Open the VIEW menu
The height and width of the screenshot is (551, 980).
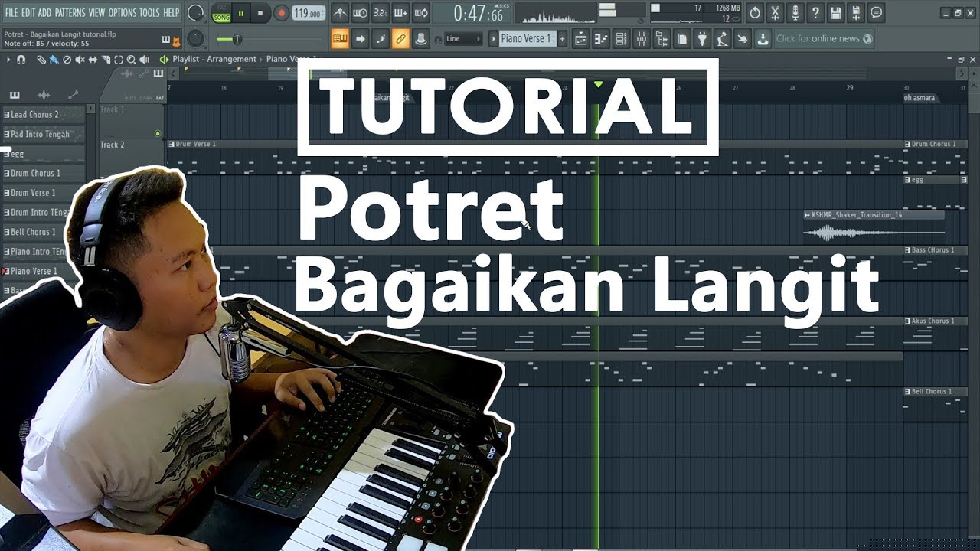96,13
